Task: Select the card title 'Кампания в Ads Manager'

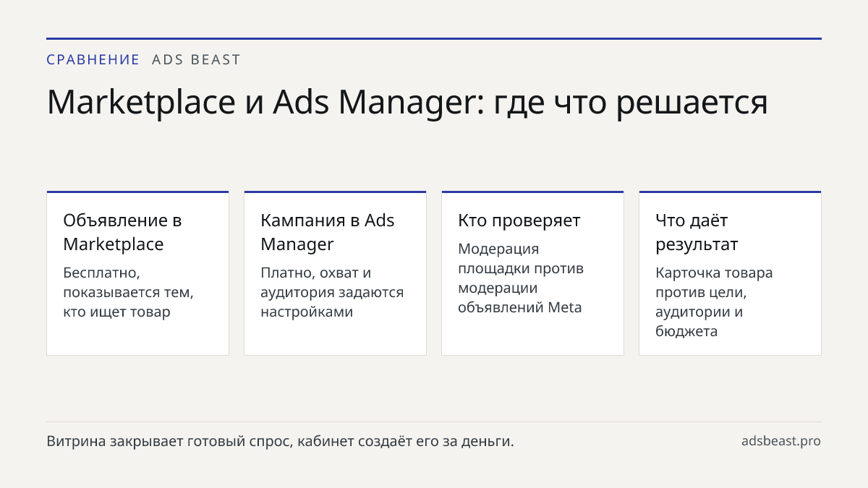Action: 328,232
